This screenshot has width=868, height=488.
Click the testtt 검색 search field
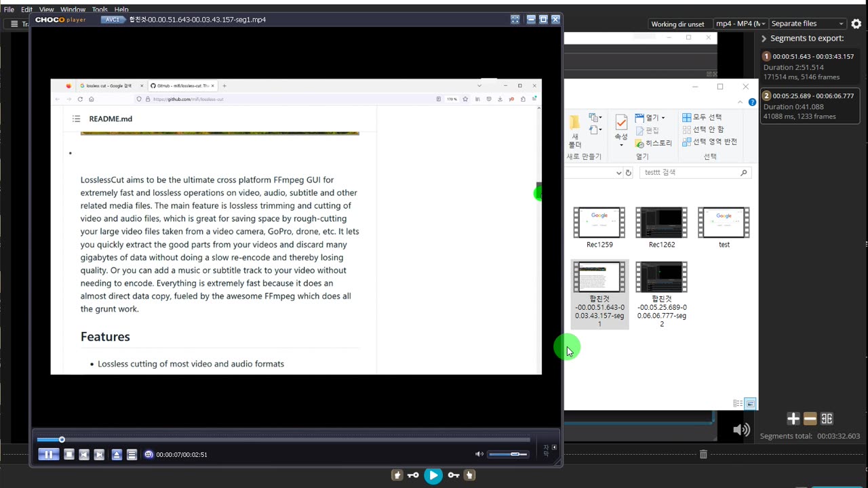click(x=696, y=173)
